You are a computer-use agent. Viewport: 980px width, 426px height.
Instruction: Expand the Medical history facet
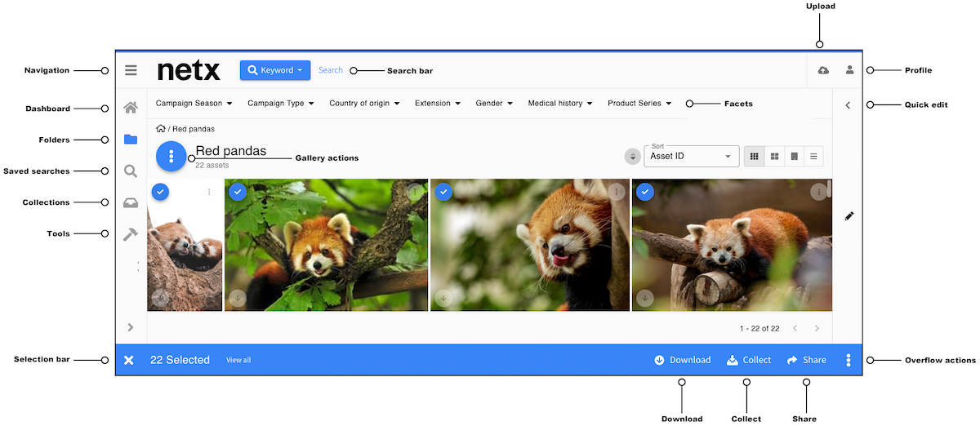(560, 104)
